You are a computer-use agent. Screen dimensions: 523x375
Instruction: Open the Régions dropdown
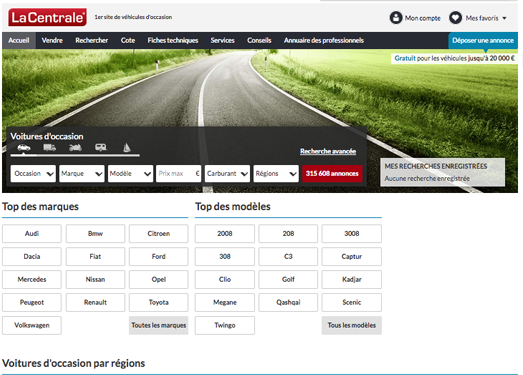coord(276,173)
